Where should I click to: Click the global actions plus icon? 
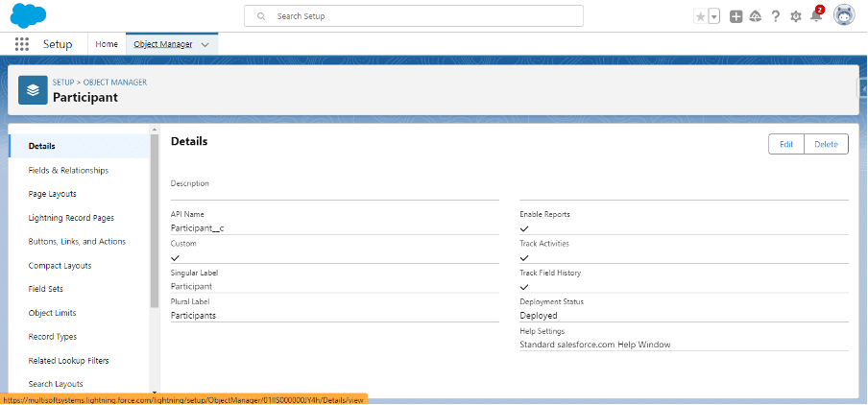(735, 16)
